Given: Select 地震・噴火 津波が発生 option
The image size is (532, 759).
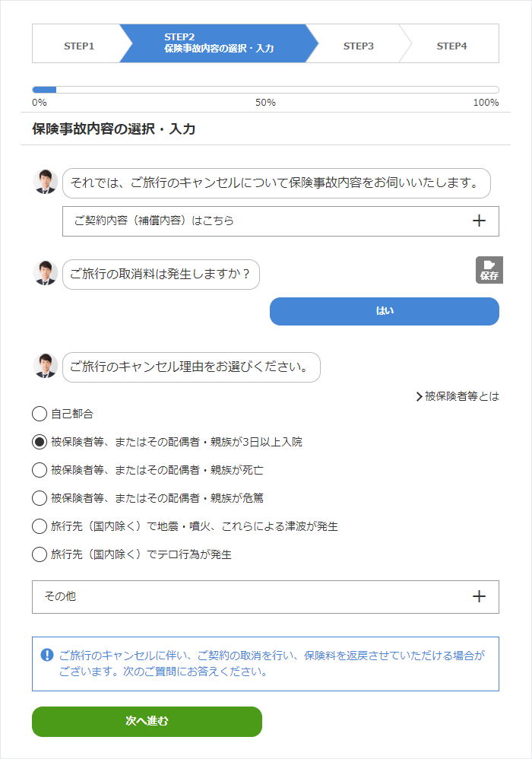Looking at the screenshot, I should tap(40, 526).
